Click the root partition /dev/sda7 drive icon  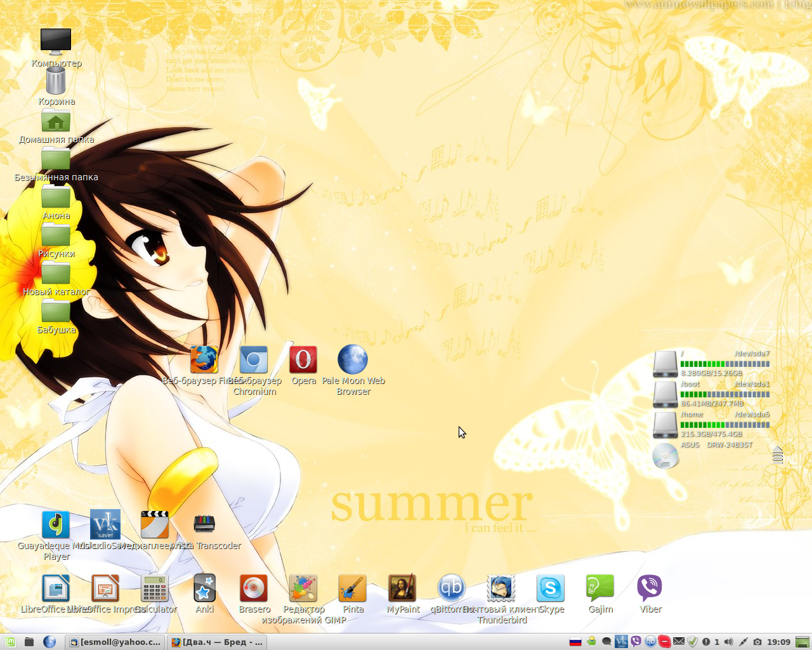[665, 364]
